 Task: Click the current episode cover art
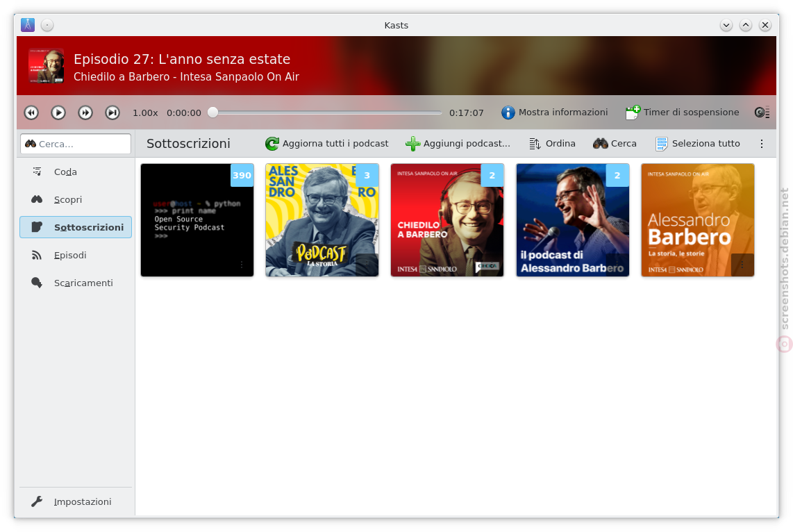pos(46,66)
